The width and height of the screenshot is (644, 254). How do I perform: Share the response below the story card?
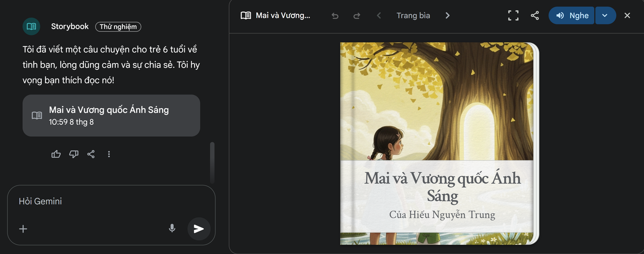(91, 154)
